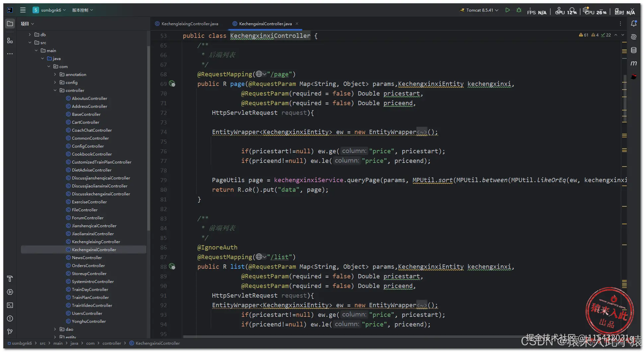The width and height of the screenshot is (644, 352).
Task: Collapse the main folder
Action: pos(36,50)
